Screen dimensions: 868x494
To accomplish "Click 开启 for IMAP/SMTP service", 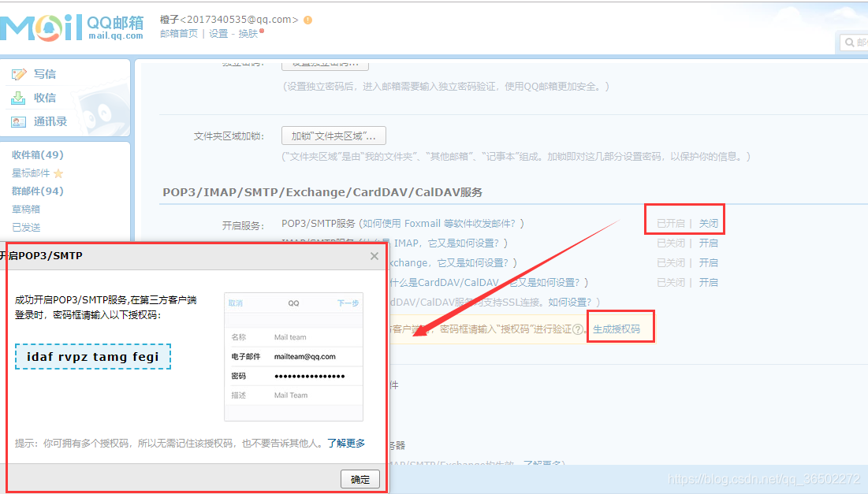I will (x=709, y=243).
